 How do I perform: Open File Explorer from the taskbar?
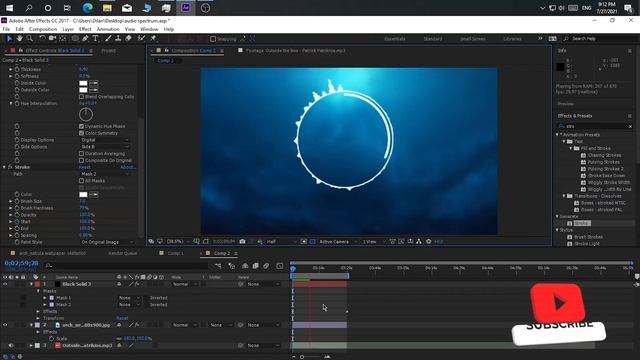107,8
